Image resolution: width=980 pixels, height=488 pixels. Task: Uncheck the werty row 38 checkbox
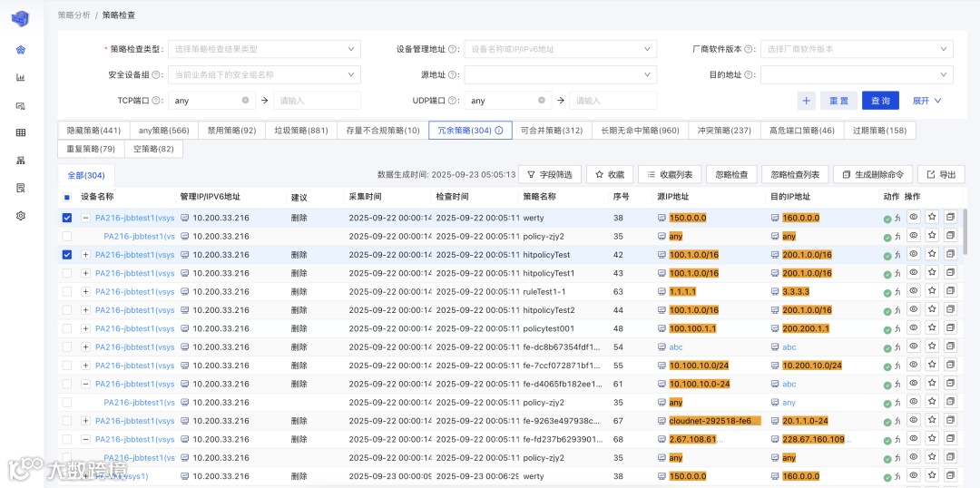tap(67, 218)
